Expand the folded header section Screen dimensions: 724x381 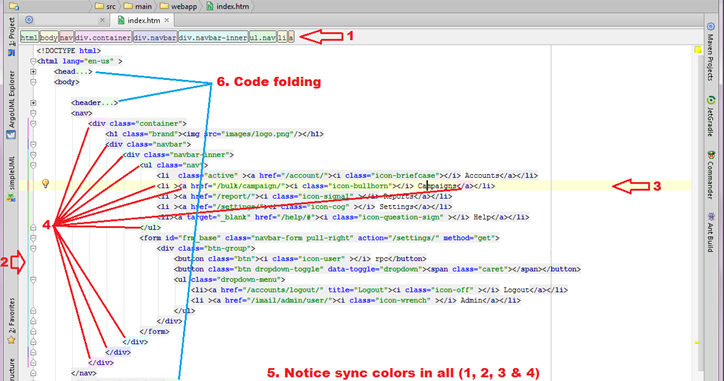click(x=33, y=103)
